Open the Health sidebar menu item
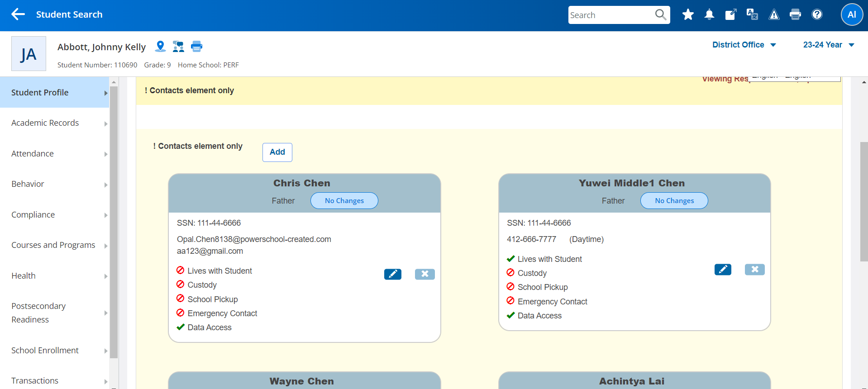This screenshot has height=389, width=868. (x=24, y=276)
